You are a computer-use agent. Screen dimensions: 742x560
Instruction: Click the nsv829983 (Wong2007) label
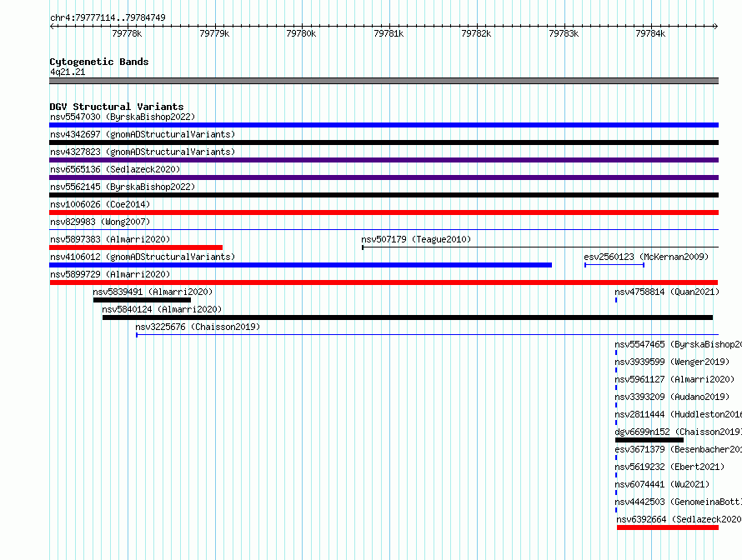point(100,222)
